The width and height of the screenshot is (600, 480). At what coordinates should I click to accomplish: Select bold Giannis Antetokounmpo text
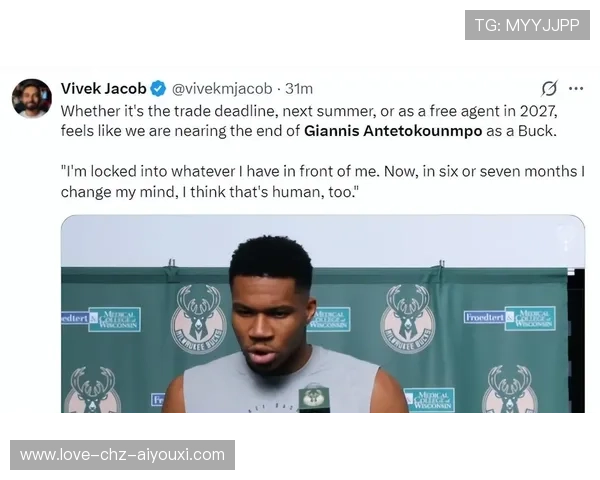point(393,131)
